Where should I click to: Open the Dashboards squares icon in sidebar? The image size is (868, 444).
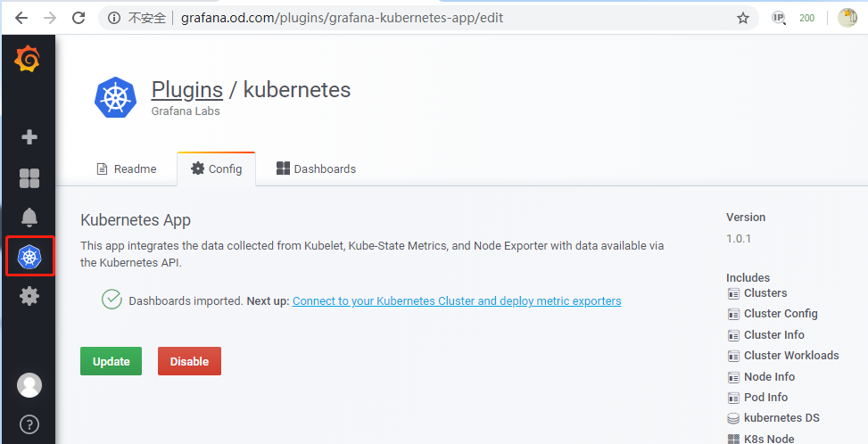(x=29, y=178)
